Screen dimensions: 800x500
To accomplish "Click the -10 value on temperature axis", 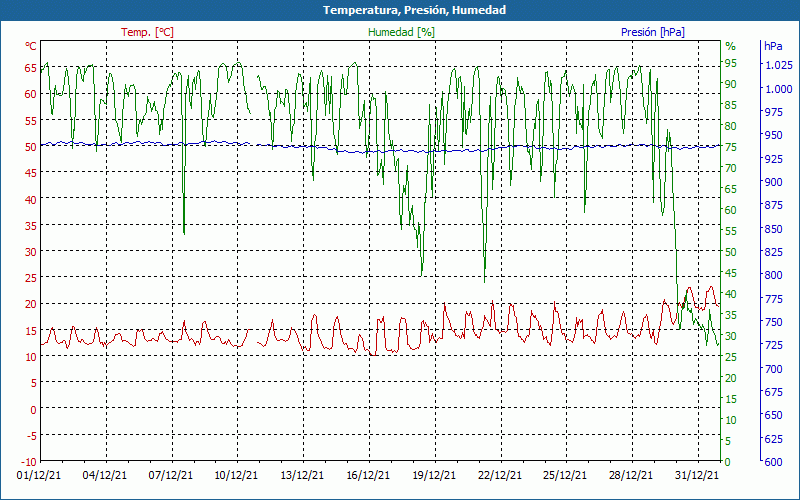I will coord(28,462).
